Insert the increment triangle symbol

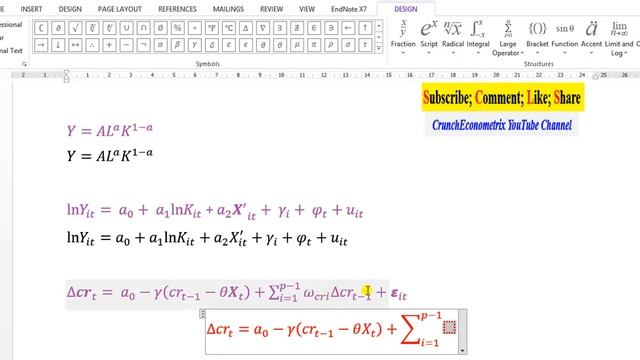pos(246,28)
